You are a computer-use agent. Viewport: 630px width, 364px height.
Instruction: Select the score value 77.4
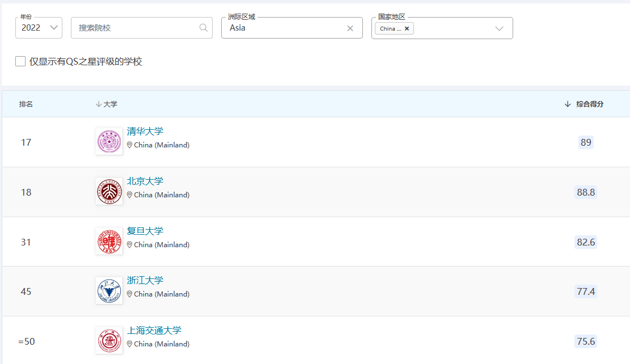tap(586, 291)
